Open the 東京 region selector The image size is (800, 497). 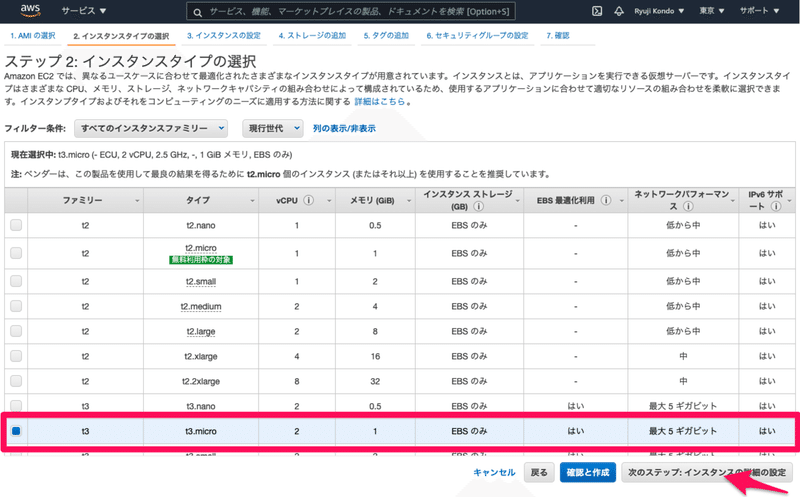click(712, 11)
